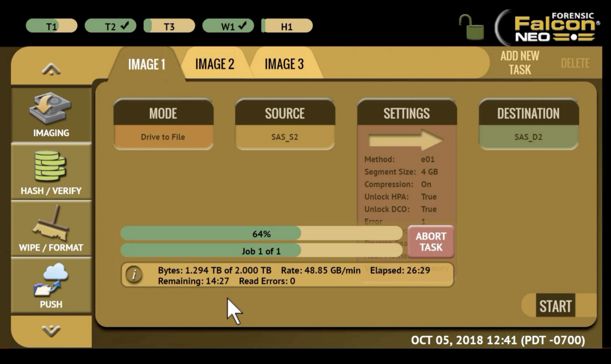Switch to the IMAGE 3 tab
This screenshot has height=364, width=611.
tap(284, 64)
